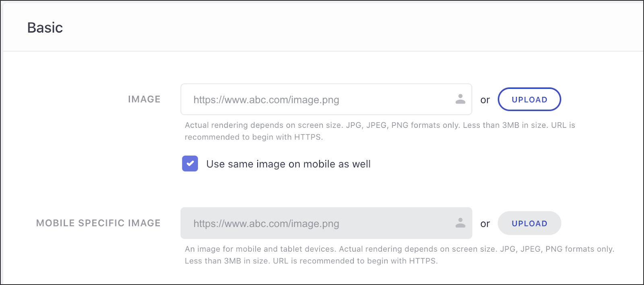Click the 'Basic' section heading
The height and width of the screenshot is (285, 644).
point(45,28)
